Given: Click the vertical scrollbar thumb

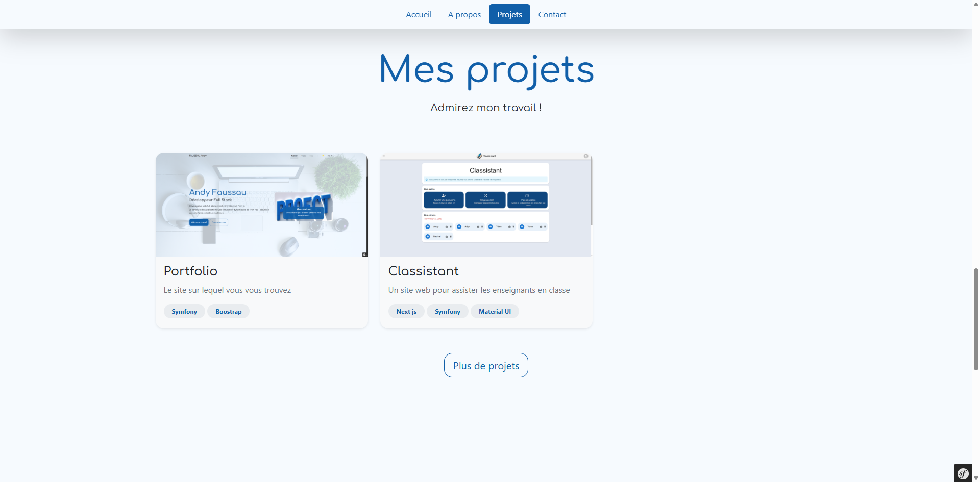Looking at the screenshot, I should (x=976, y=319).
